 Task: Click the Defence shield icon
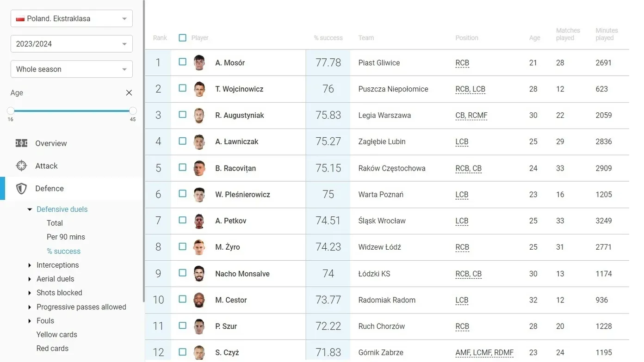21,189
